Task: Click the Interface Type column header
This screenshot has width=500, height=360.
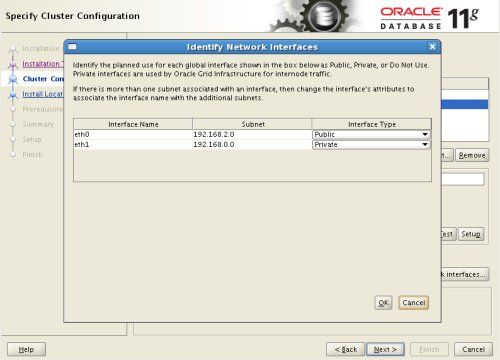Action: (x=372, y=124)
